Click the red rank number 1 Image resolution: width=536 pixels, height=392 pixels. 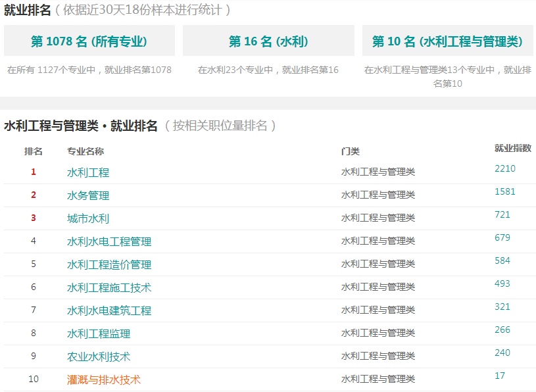click(33, 172)
